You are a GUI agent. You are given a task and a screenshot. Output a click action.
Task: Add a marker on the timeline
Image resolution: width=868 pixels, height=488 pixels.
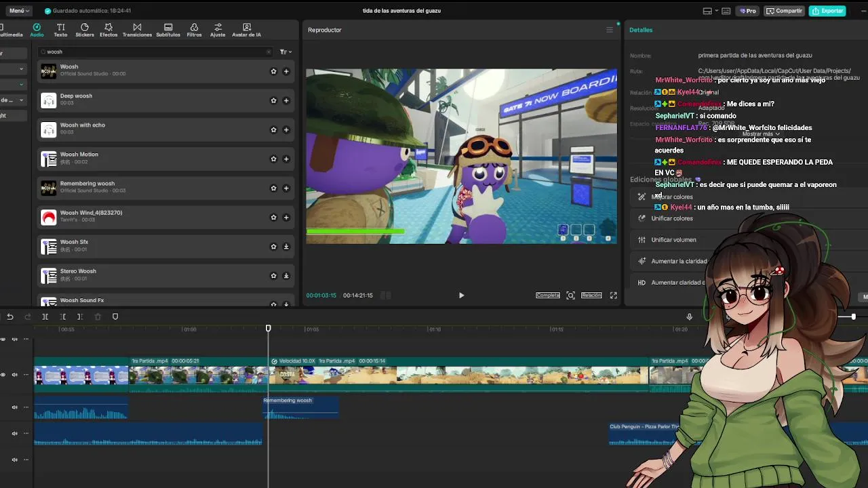click(115, 317)
